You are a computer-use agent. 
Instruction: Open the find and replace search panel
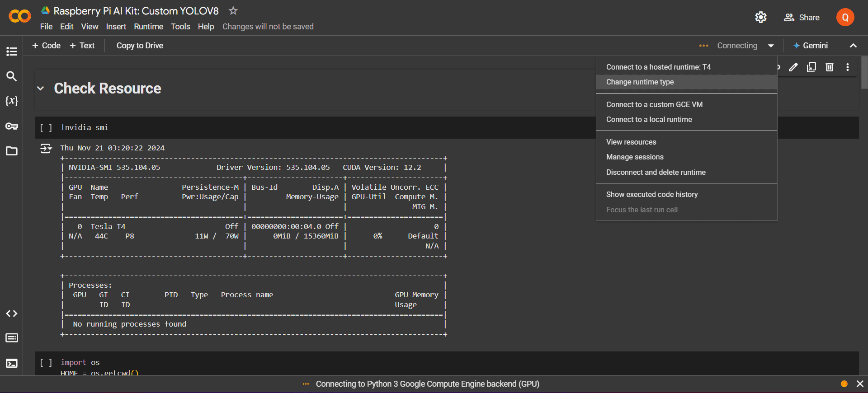click(x=12, y=76)
